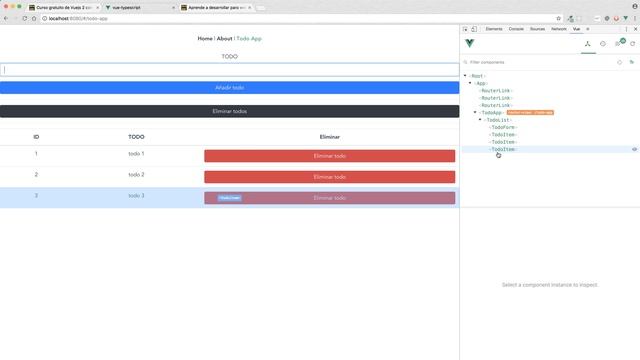Open Chrome menu three dots icon
Viewport: 640px width, 360px height.
pyautogui.click(x=635, y=18)
